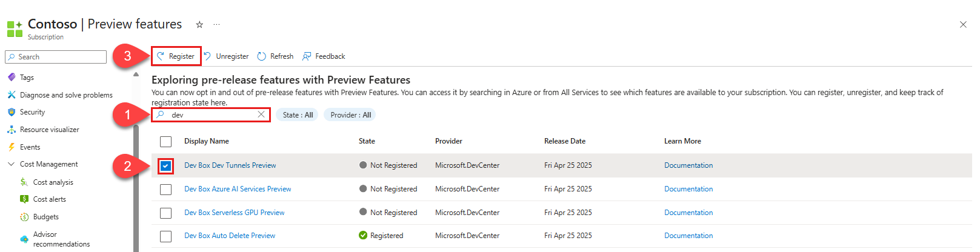Image resolution: width=980 pixels, height=252 pixels.
Task: Click the Register toolbar icon
Action: click(161, 56)
